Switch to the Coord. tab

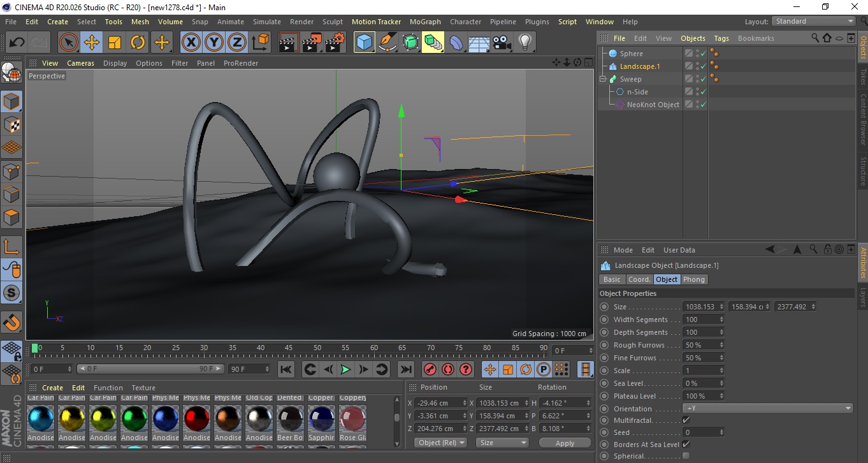tap(639, 279)
